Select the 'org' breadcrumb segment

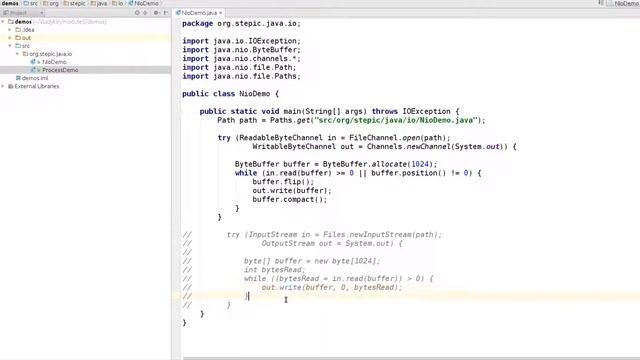51,3
